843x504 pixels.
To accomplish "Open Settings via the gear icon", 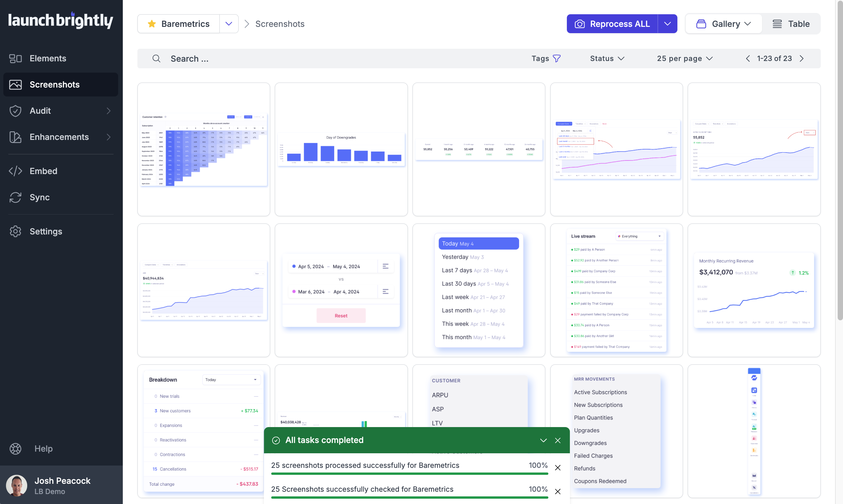I will (x=15, y=231).
